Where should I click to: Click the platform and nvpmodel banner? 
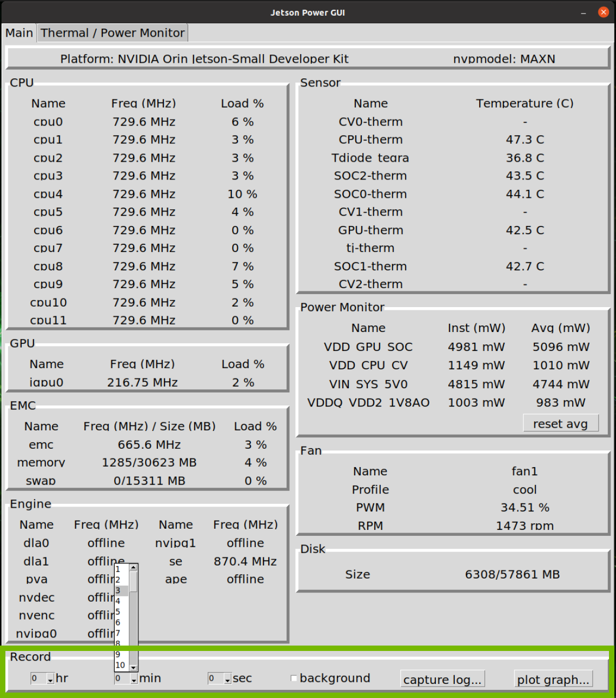[x=307, y=58]
